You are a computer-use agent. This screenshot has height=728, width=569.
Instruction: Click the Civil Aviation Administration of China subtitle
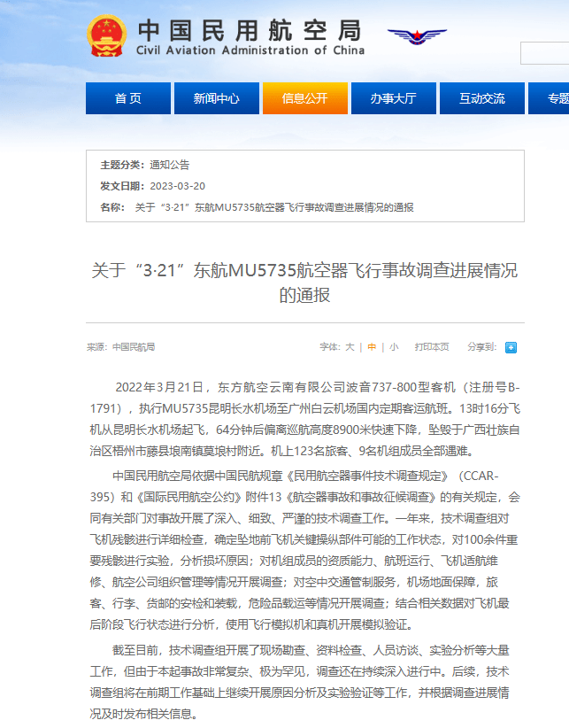click(250, 50)
